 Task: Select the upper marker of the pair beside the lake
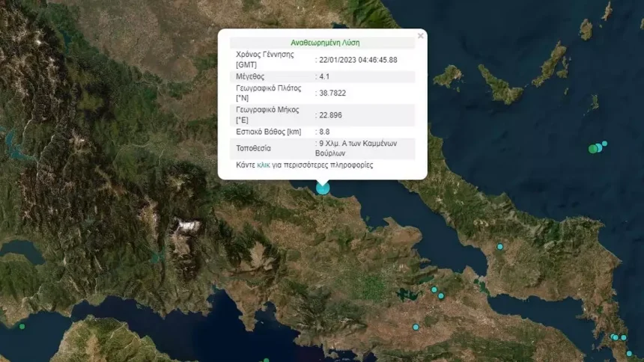point(434,289)
